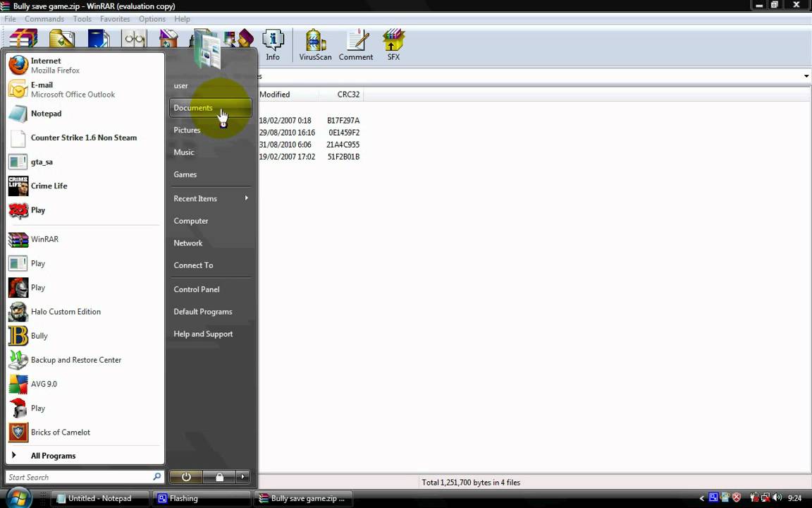Launch Mozilla Firefox from Start menu

85,66
